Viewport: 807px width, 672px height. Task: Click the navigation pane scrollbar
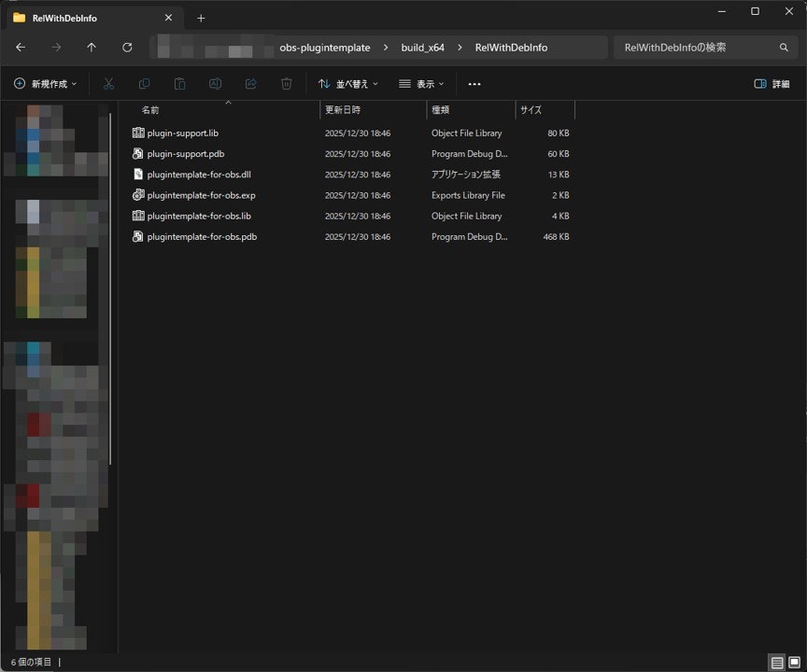pos(110,289)
